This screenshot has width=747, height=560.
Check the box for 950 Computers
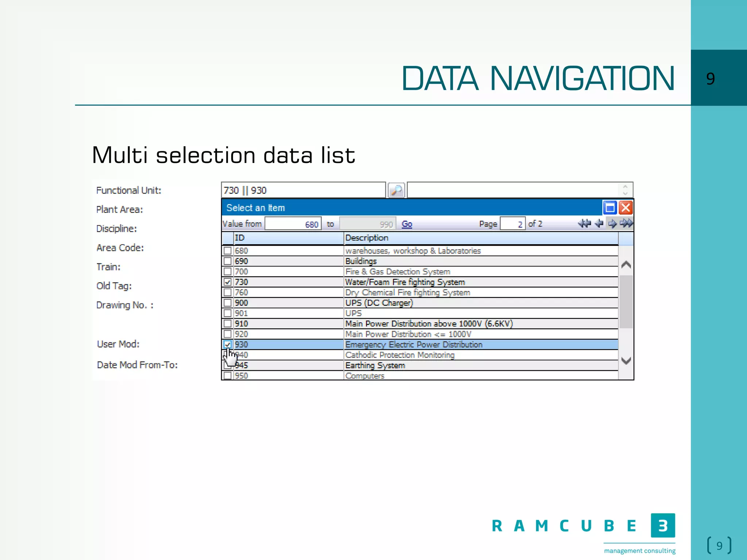[x=228, y=376]
